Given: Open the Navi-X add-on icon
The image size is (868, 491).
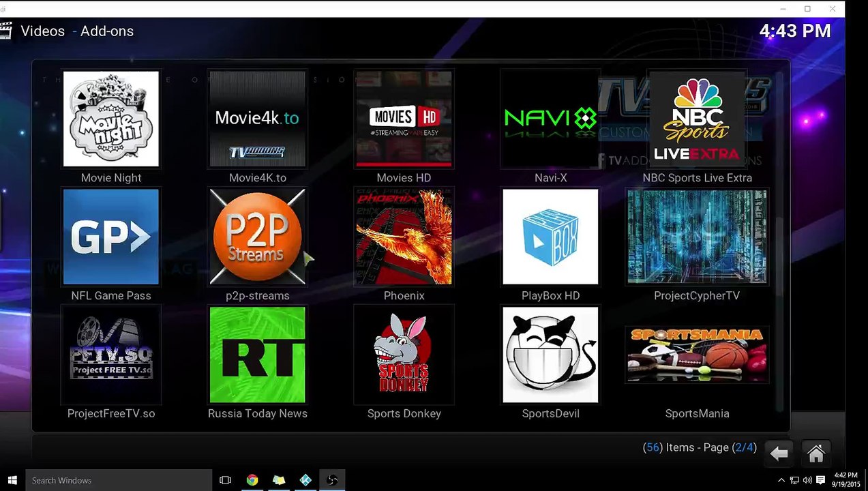Looking at the screenshot, I should (550, 119).
